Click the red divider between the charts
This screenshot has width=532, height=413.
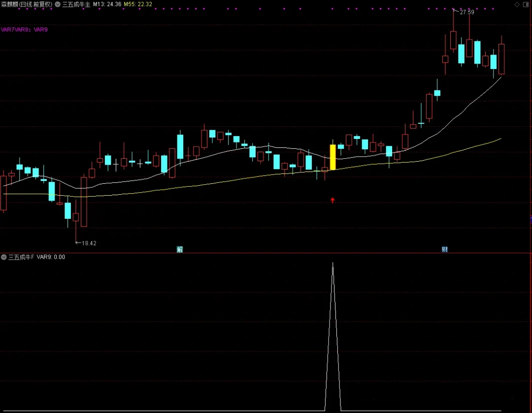tap(266, 253)
